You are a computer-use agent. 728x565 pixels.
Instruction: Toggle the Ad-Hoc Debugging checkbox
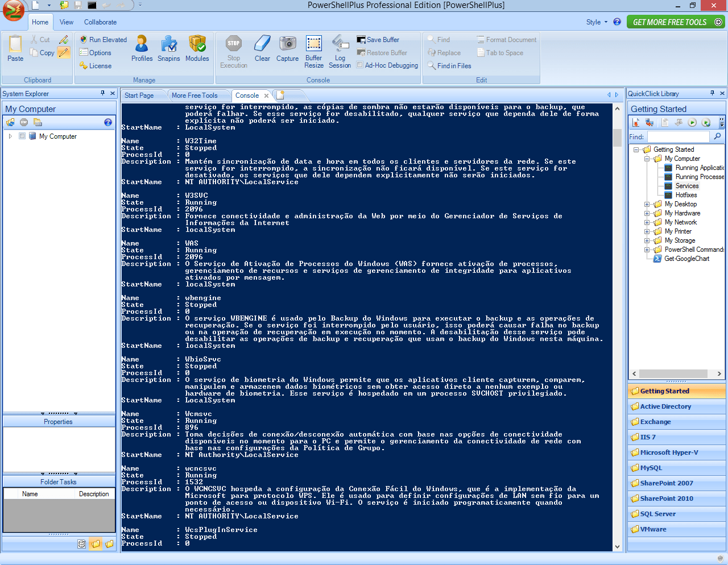359,65
